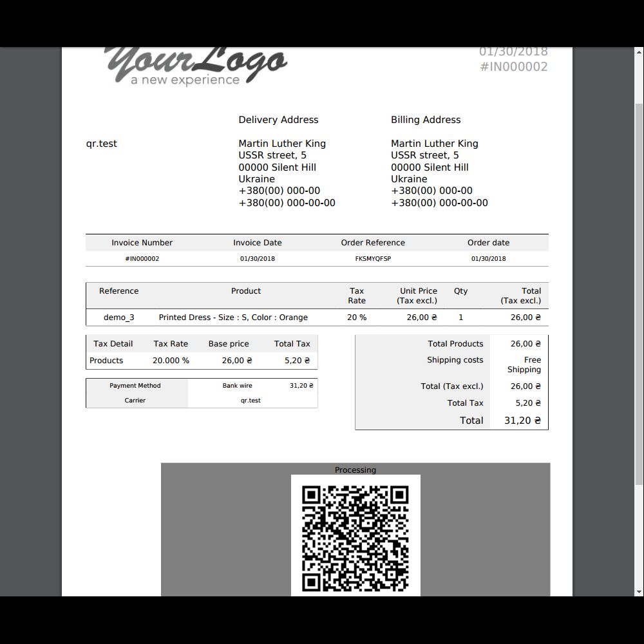Click the 'Shipping costs' label
Image resolution: width=644 pixels, height=644 pixels.
(455, 360)
